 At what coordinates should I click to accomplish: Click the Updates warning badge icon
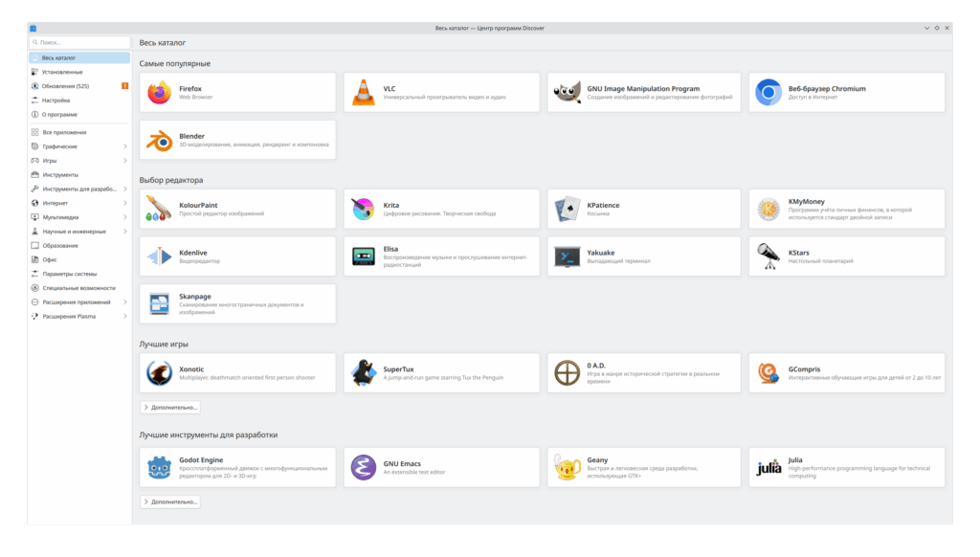click(125, 86)
